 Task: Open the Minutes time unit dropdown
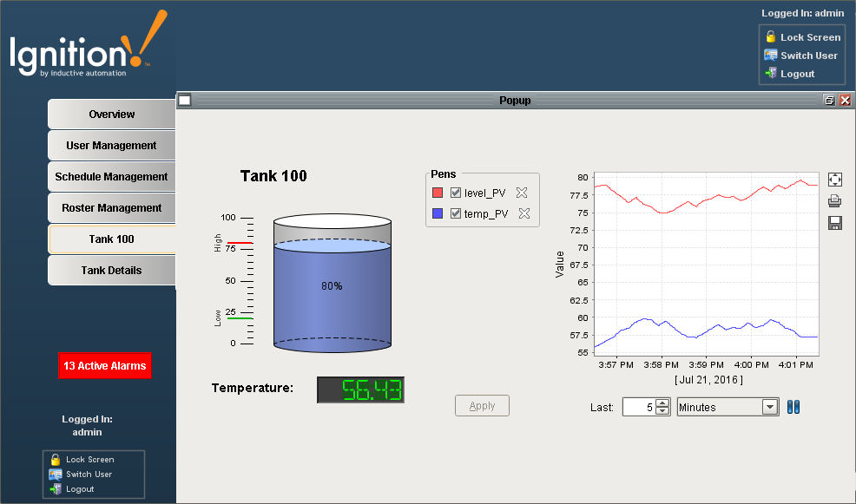pyautogui.click(x=769, y=407)
